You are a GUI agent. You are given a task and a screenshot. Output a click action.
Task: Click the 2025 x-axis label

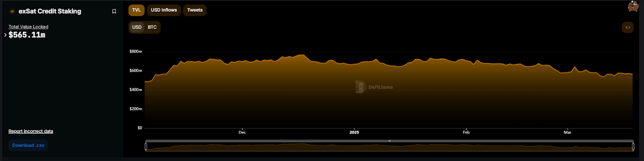[354, 132]
